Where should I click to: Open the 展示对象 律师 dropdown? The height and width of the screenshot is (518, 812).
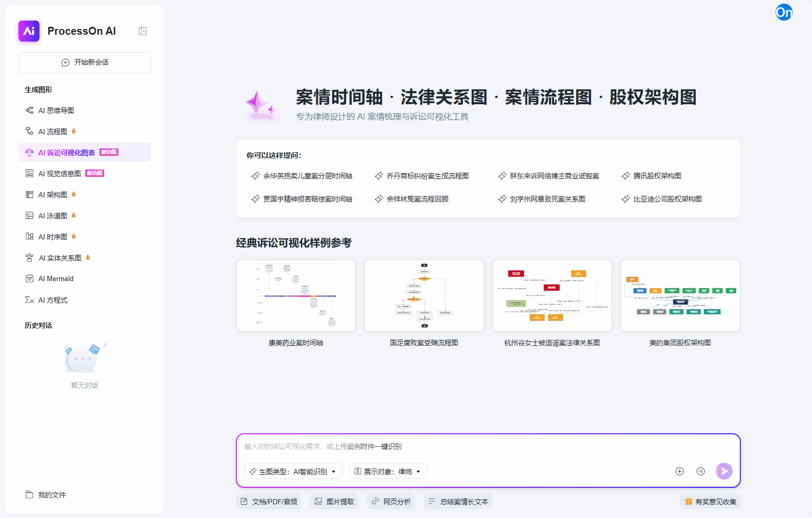coord(388,472)
